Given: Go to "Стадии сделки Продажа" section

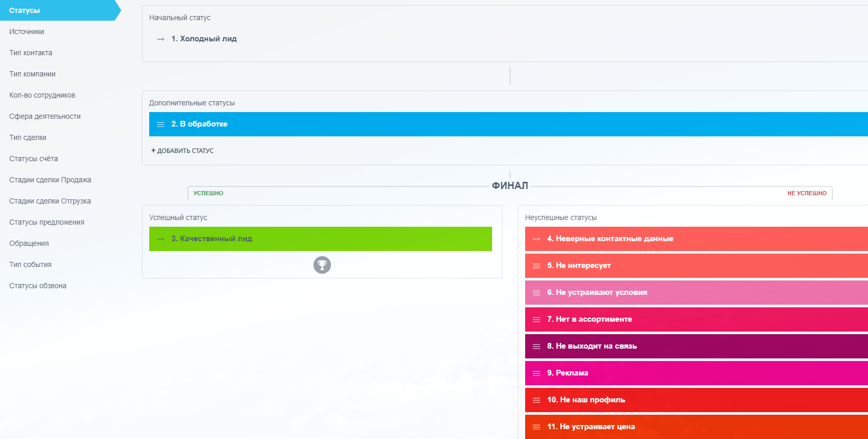Looking at the screenshot, I should tap(50, 180).
